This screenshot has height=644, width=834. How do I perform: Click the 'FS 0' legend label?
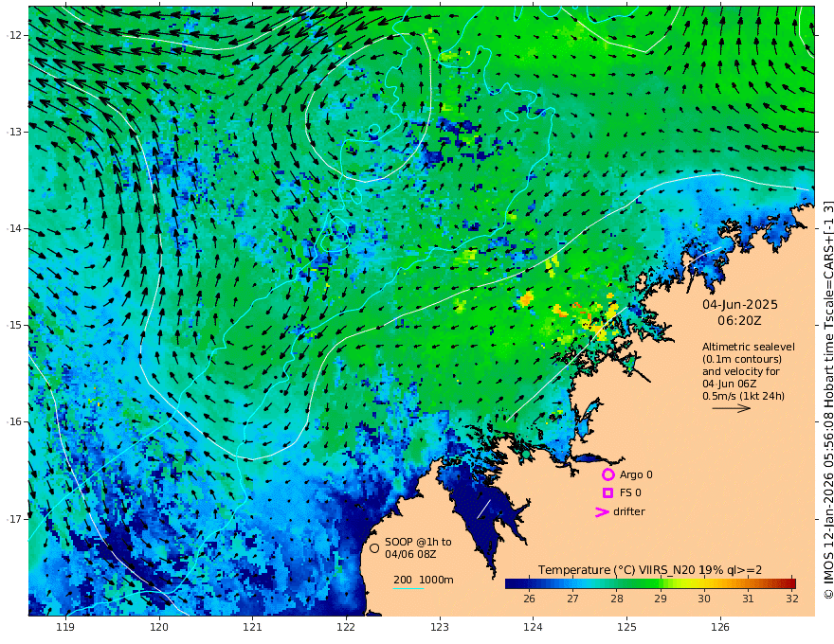[x=630, y=493]
